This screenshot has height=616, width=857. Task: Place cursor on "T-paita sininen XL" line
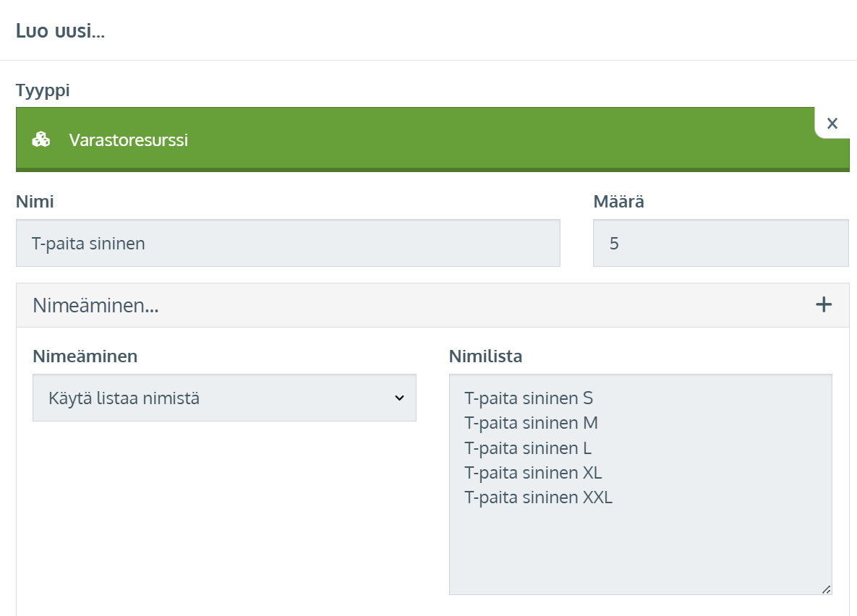[533, 473]
